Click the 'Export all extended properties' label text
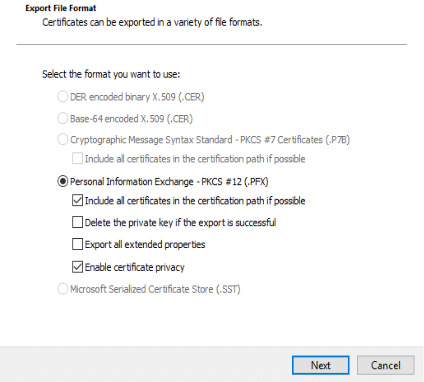424x382 pixels. pos(145,244)
